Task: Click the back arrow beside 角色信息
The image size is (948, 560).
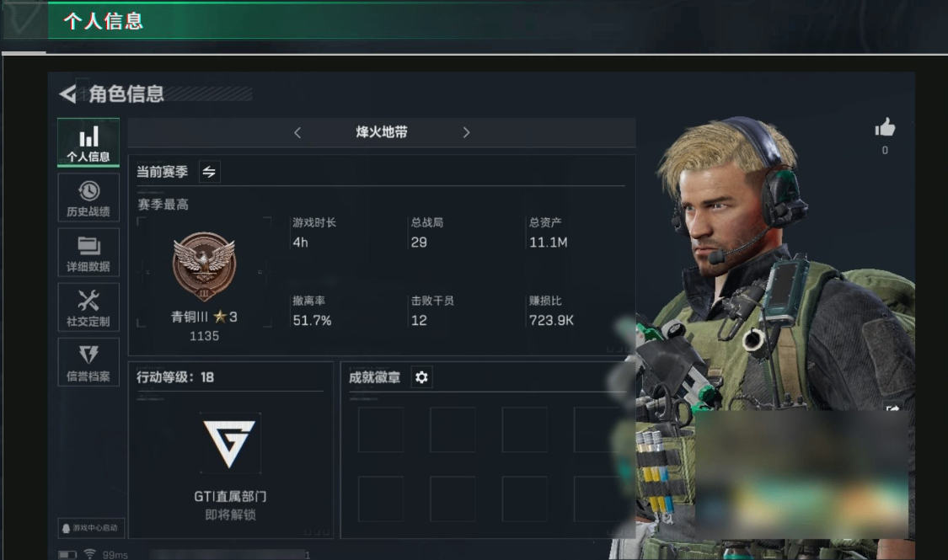Action: [67, 93]
